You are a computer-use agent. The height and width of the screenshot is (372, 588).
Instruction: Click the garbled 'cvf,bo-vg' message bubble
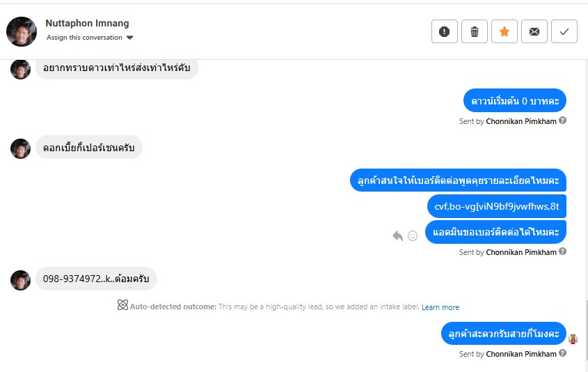(496, 206)
